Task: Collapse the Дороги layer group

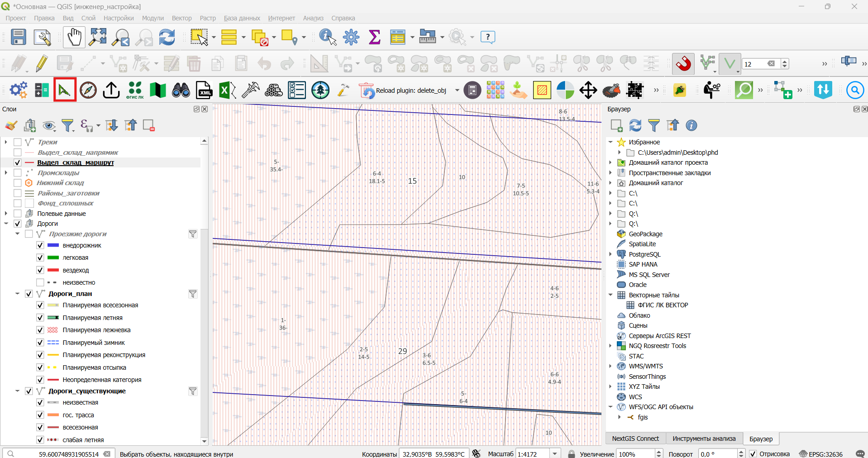Action: pos(6,224)
